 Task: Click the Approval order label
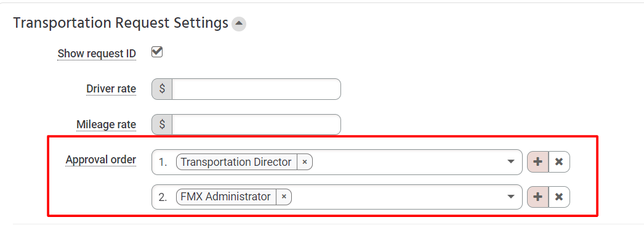pos(101,160)
